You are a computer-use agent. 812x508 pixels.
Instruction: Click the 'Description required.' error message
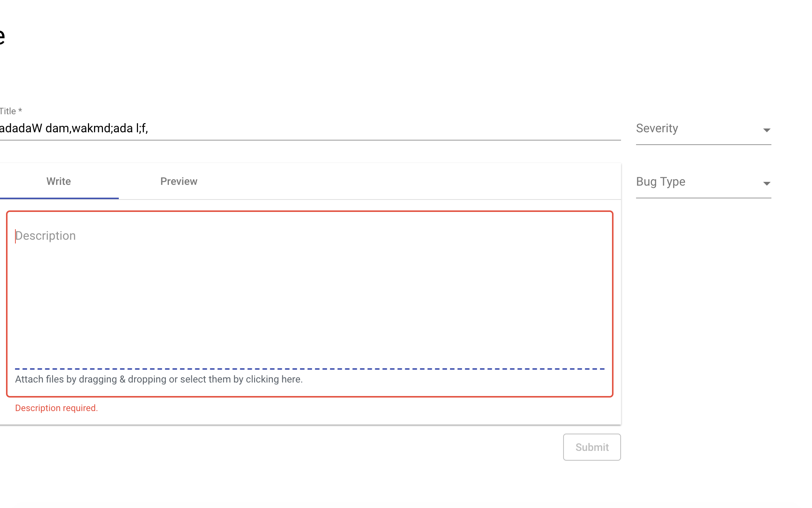click(x=56, y=408)
